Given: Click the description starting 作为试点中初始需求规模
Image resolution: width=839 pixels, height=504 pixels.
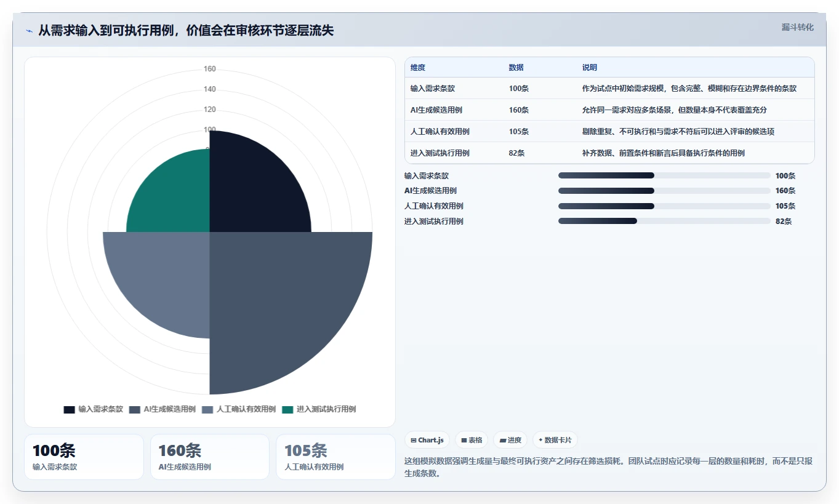Looking at the screenshot, I should click(689, 88).
